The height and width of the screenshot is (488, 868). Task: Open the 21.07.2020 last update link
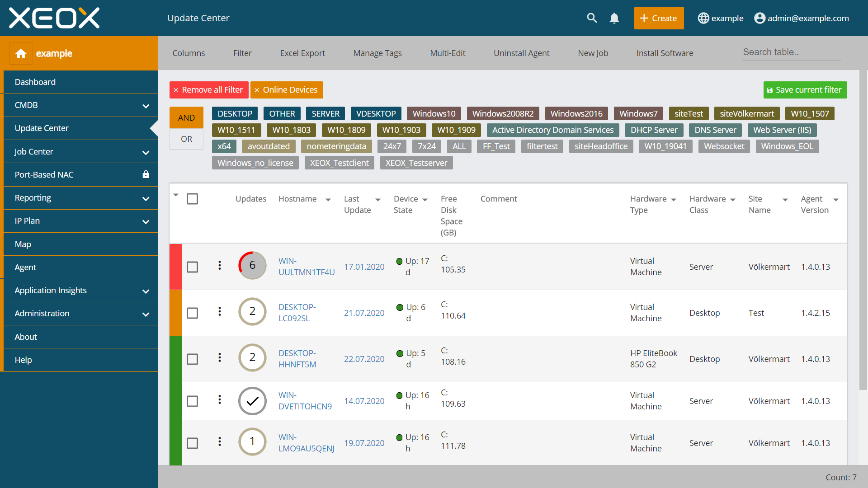364,313
